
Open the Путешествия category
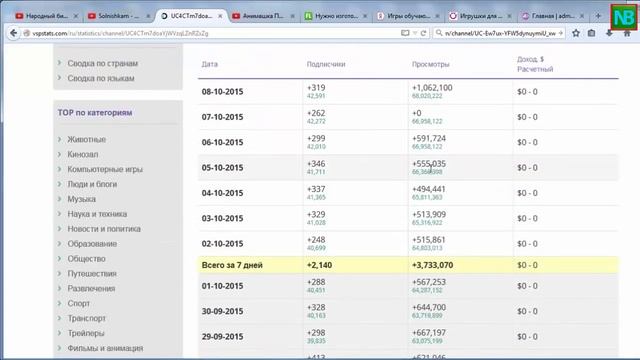coord(92,273)
